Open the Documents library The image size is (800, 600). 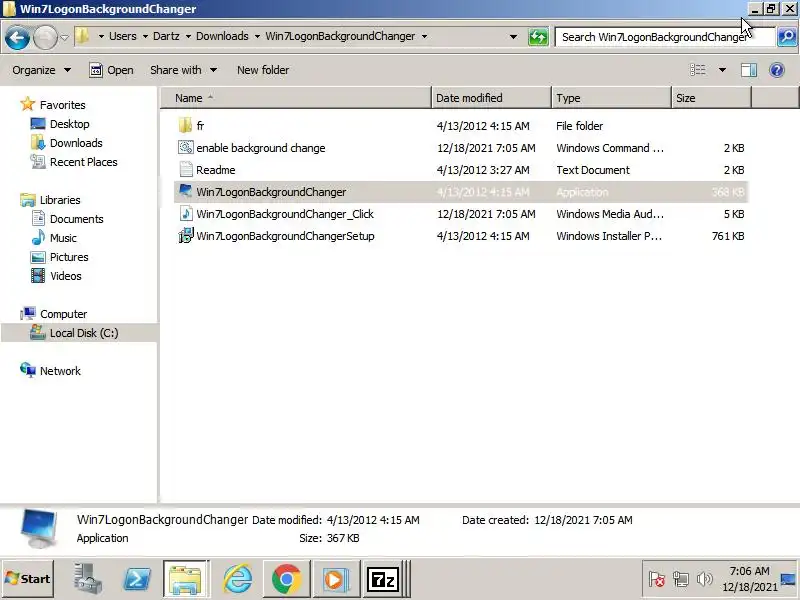(67, 219)
